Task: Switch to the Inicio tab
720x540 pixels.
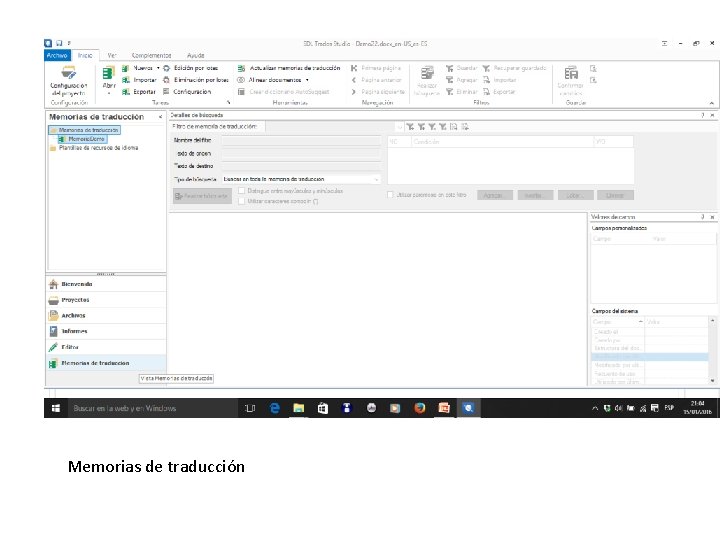Action: pyautogui.click(x=85, y=55)
